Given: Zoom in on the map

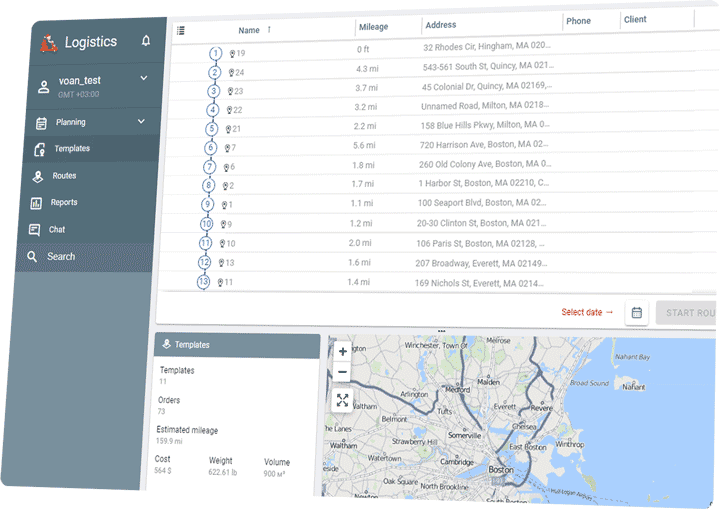Looking at the screenshot, I should coord(343,352).
